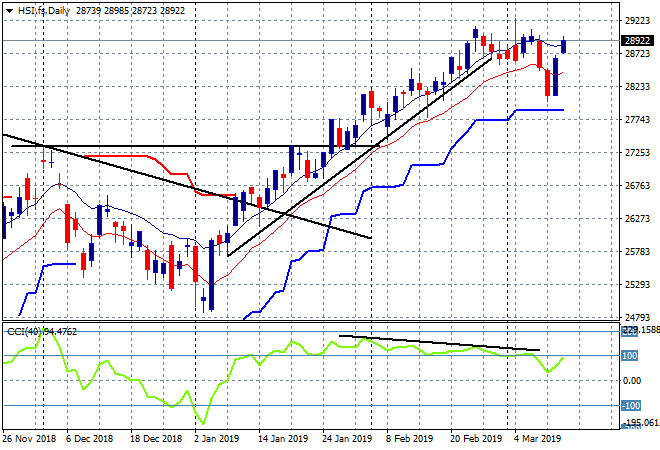Screen dimensions: 660x450
Task: Click the 6 Dec 2018 date label
Action: [x=89, y=439]
